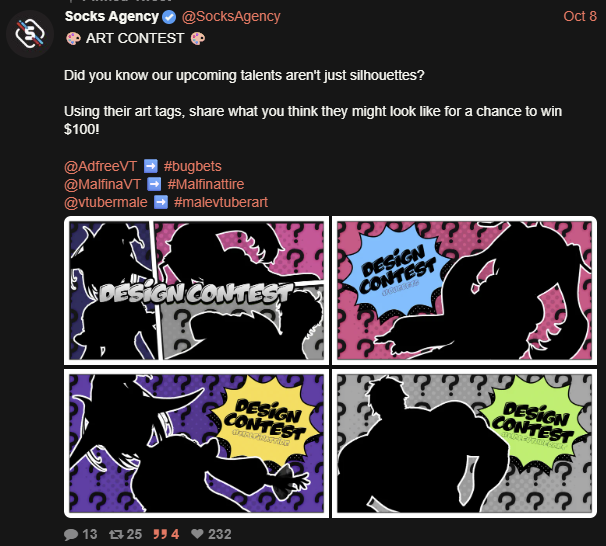Open the yellow-burst Design Contest image
Image resolution: width=606 pixels, height=546 pixels.
196,443
